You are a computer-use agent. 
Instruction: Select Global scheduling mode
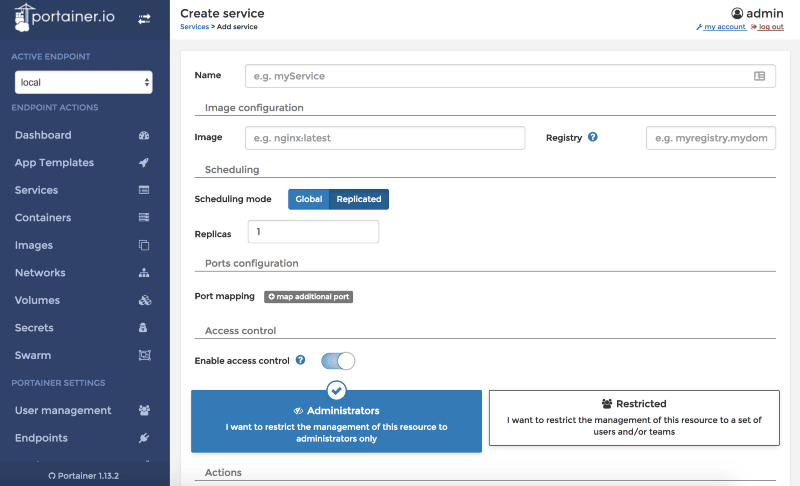coord(308,199)
